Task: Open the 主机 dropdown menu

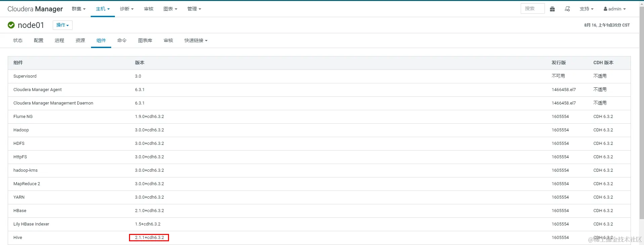Action: [x=103, y=9]
